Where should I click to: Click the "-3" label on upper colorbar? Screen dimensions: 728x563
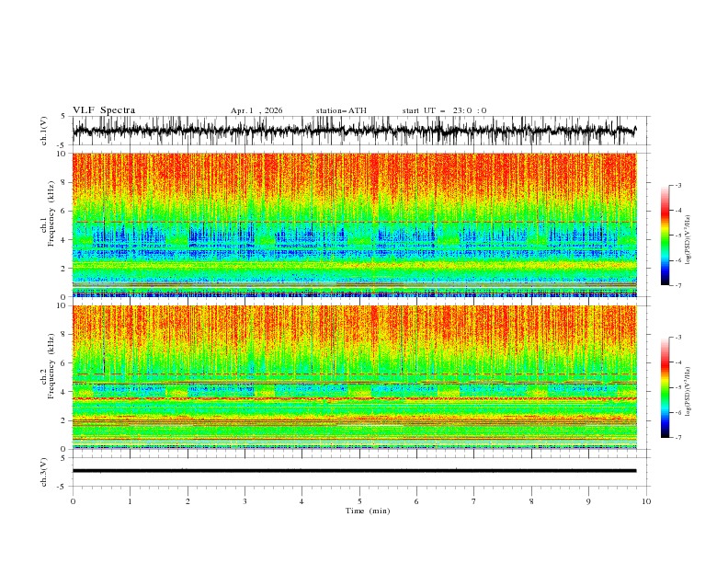coord(678,185)
